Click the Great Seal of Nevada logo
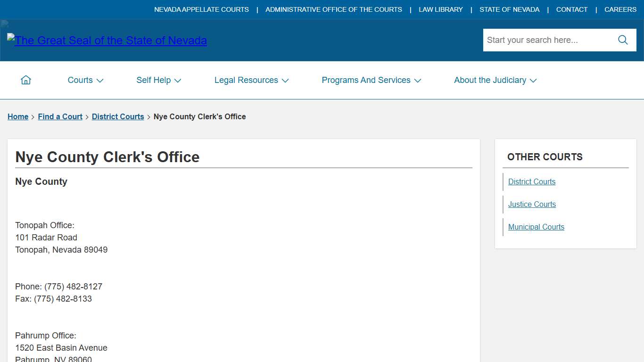The image size is (644, 362). coord(107,41)
